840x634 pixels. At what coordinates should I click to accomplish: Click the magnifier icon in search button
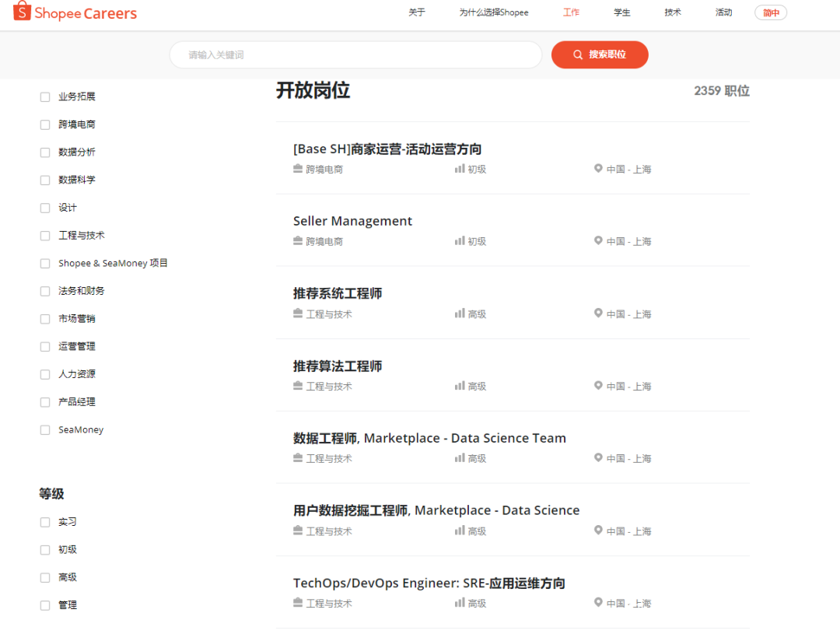coord(577,54)
